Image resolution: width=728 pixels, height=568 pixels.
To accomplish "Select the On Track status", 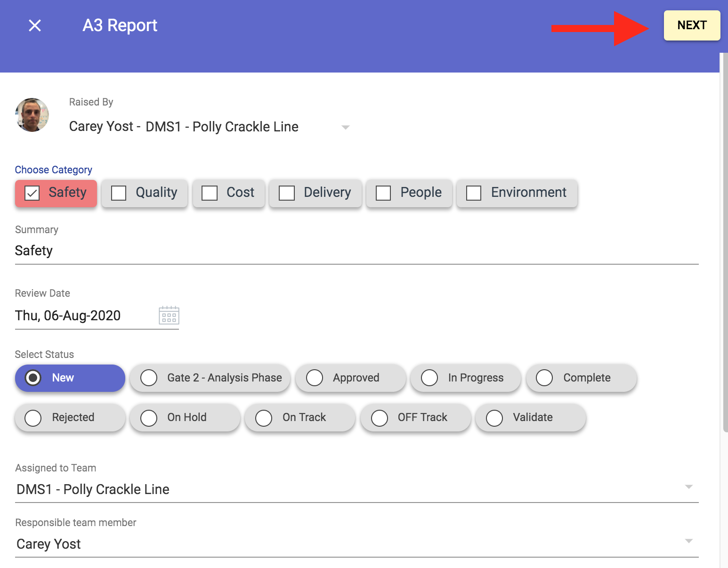I will [300, 417].
